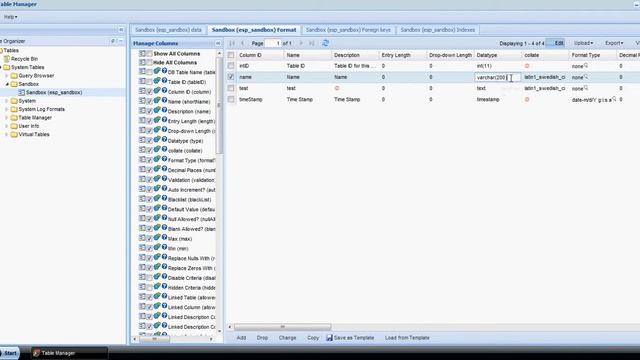This screenshot has width=640, height=360.
Task: Open the help icon for Max (max)
Action: (x=164, y=238)
